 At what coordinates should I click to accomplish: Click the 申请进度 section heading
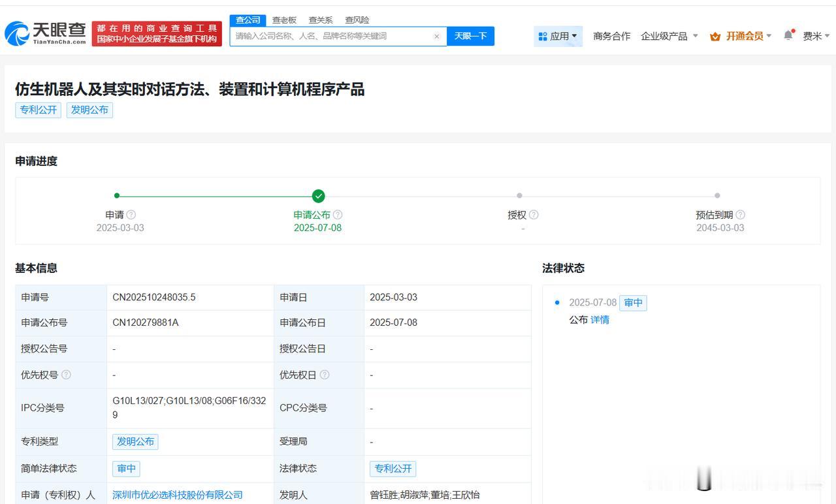click(x=37, y=161)
